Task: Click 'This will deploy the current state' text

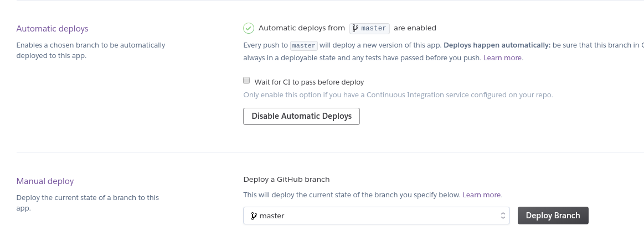Action: pyautogui.click(x=352, y=195)
